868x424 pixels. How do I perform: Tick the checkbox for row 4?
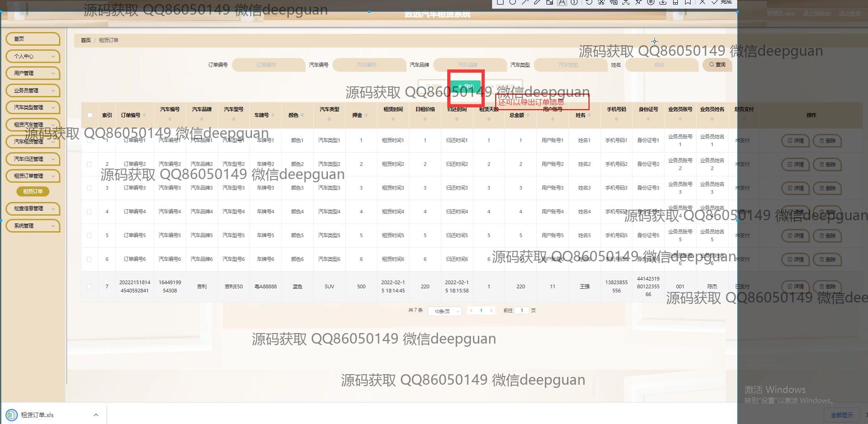[x=89, y=212]
